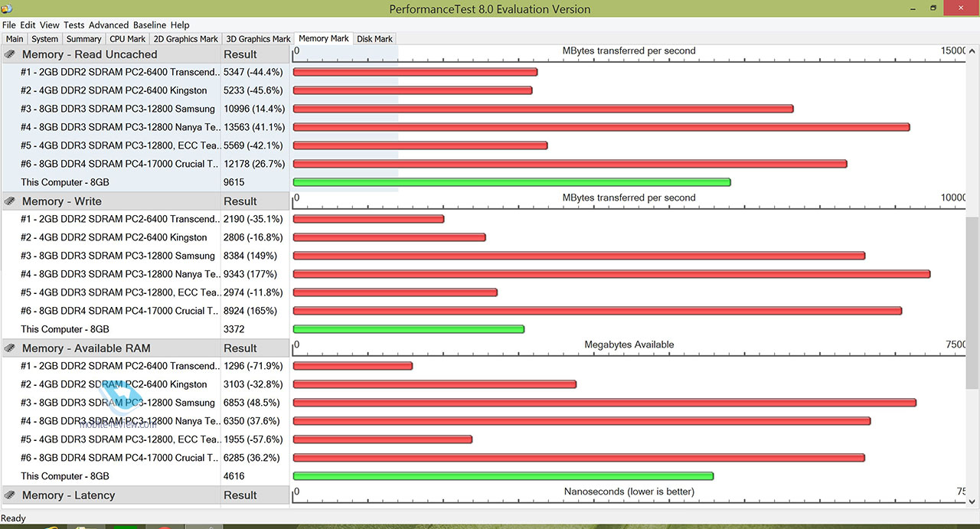This screenshot has height=529, width=980.
Task: Open the Help menu
Action: 181,25
